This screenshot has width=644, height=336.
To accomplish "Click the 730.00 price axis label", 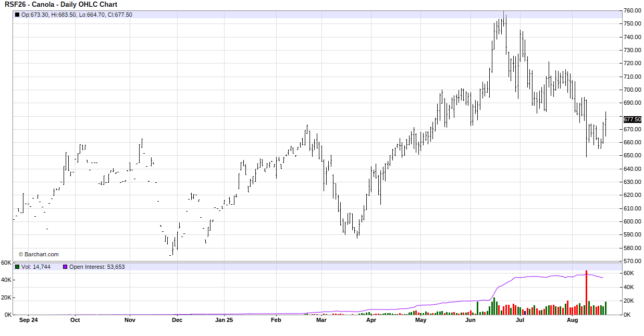I will pos(632,50).
